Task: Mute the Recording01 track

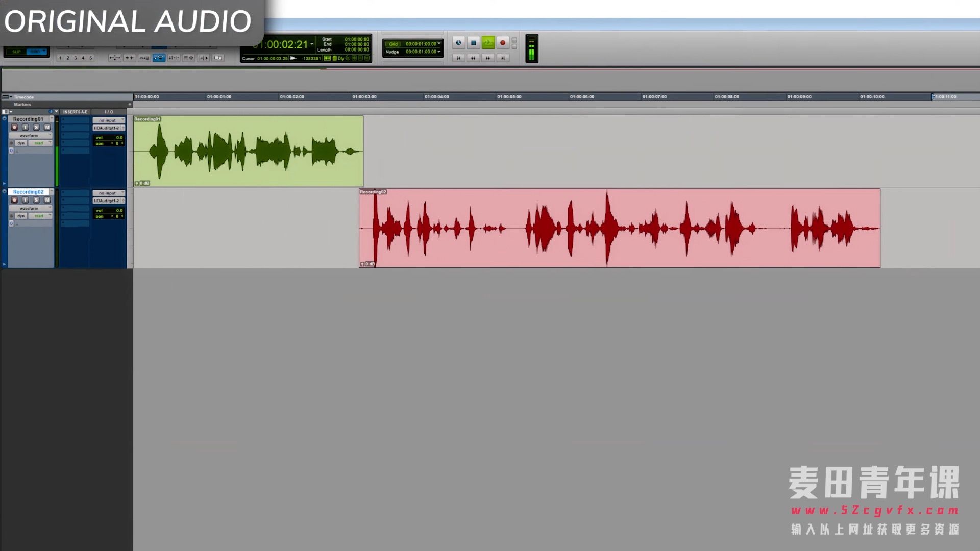Action: click(x=47, y=128)
